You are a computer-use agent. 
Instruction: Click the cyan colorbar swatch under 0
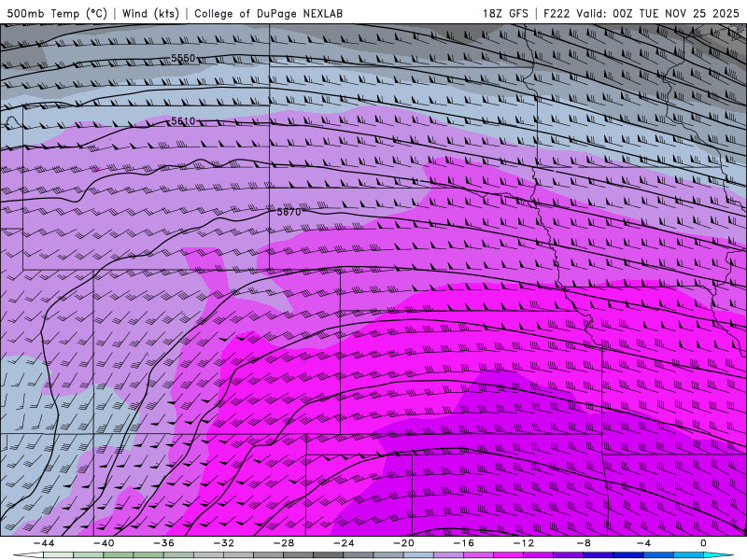[718, 555]
